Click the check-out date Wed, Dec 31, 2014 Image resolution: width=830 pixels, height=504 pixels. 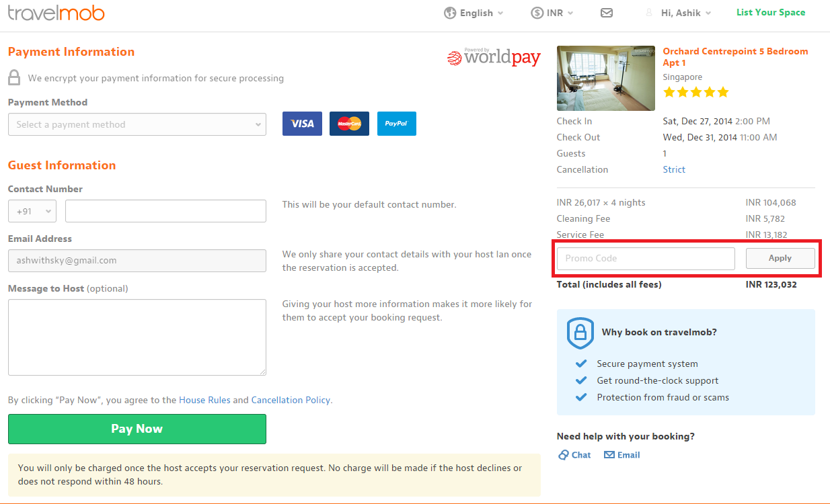[x=700, y=137]
